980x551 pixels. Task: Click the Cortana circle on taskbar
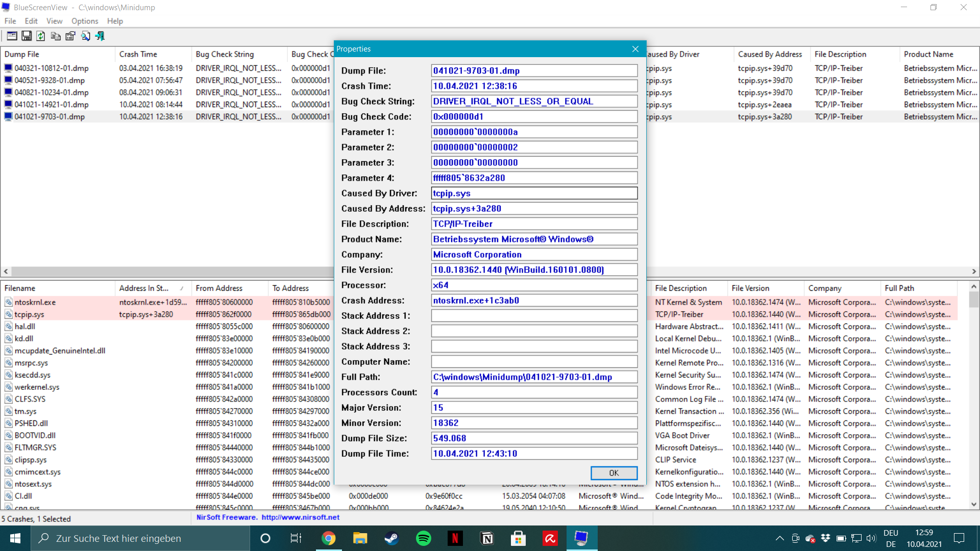(265, 538)
